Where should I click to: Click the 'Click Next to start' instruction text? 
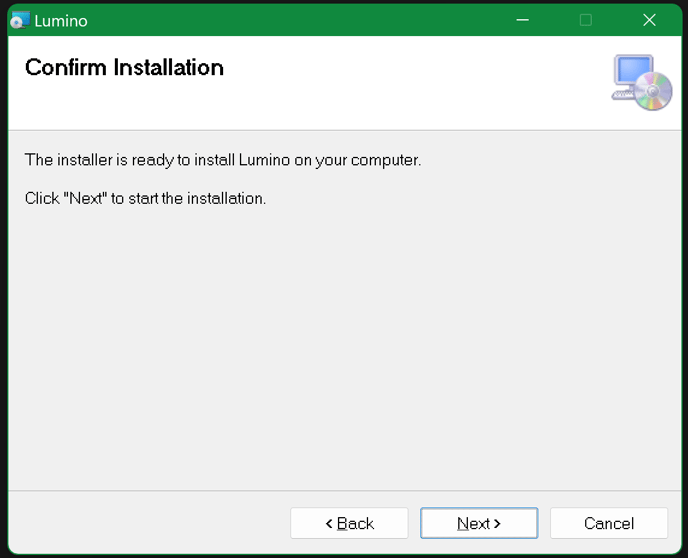[145, 198]
